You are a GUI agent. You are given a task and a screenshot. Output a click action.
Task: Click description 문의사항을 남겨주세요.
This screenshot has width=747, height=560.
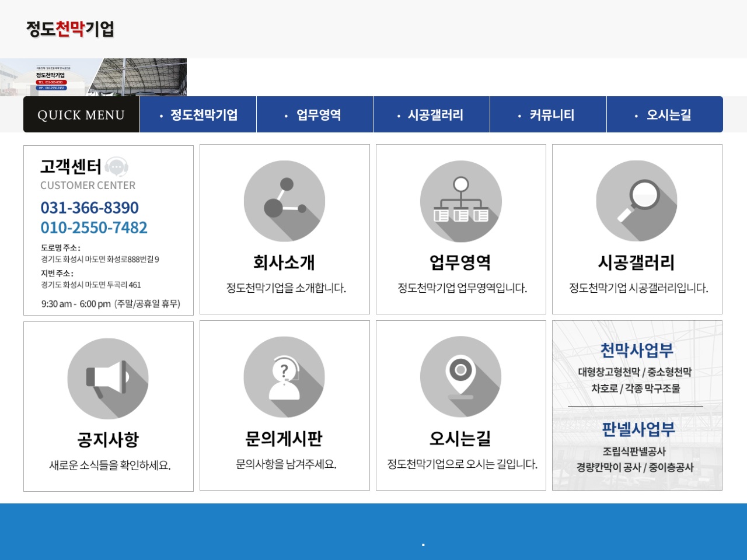(x=286, y=464)
